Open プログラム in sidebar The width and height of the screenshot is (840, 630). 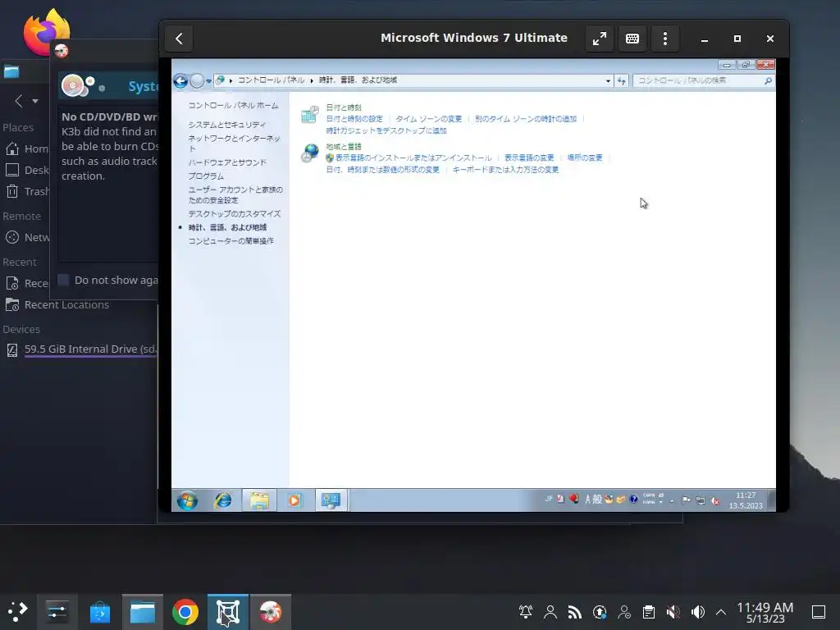(206, 176)
